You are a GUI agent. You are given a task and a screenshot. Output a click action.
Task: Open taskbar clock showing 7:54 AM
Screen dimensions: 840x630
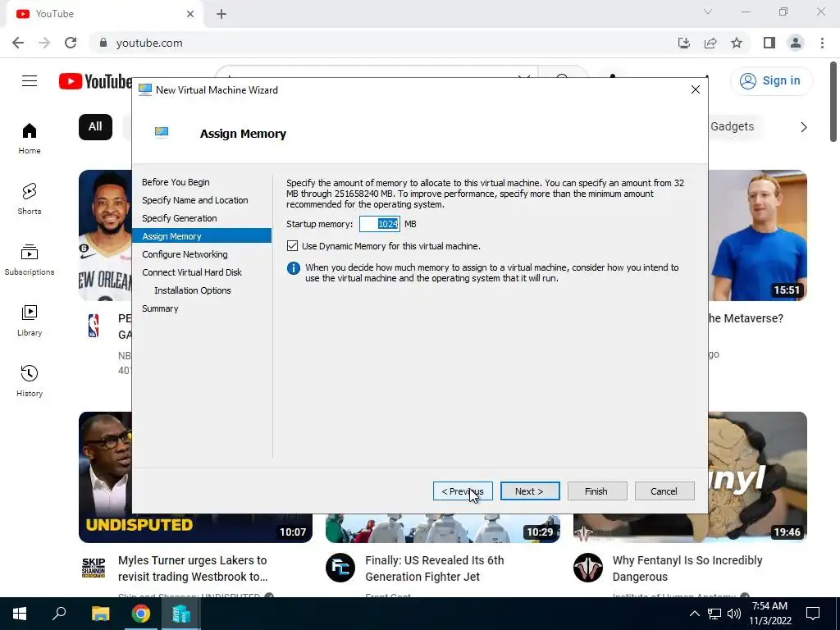tap(769, 614)
